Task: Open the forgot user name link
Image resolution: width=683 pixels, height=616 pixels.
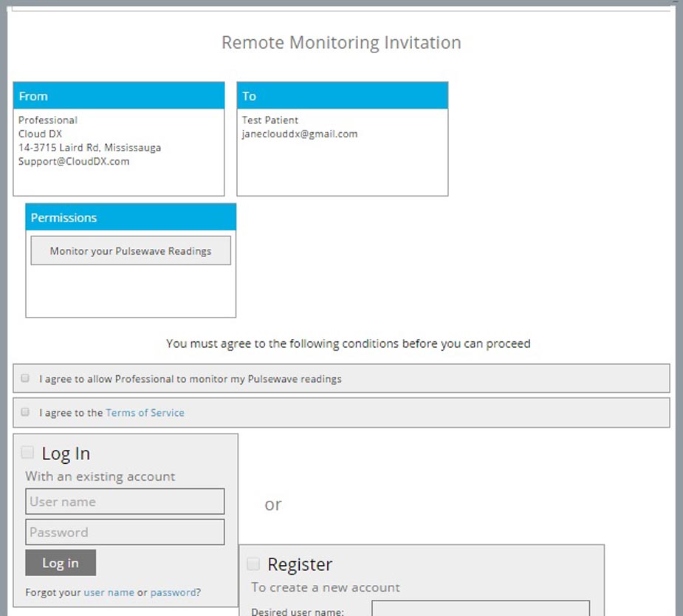Action: point(109,592)
